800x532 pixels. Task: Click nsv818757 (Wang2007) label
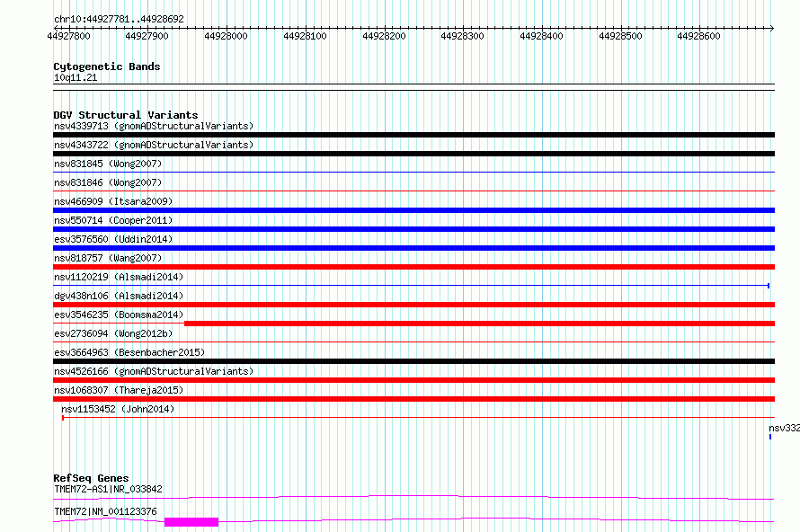[x=108, y=258]
